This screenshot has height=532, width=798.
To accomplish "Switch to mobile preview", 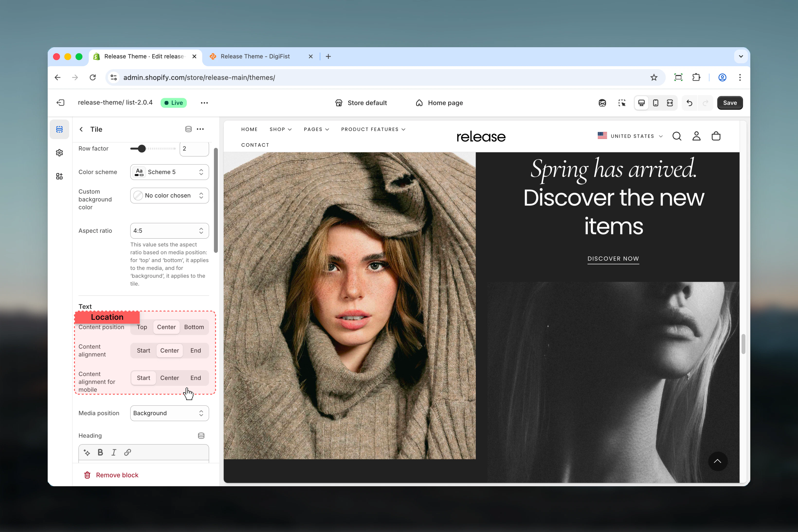I will click(656, 103).
